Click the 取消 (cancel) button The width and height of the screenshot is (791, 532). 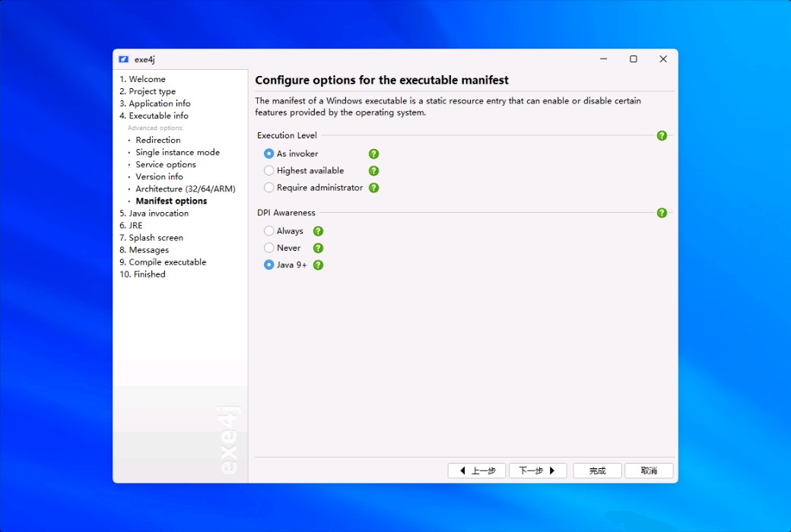(649, 470)
